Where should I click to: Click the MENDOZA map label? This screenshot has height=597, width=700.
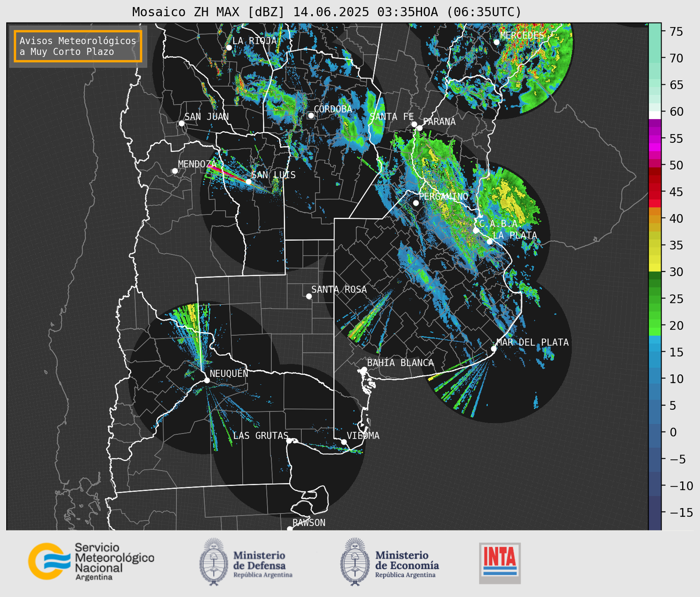coord(198,164)
